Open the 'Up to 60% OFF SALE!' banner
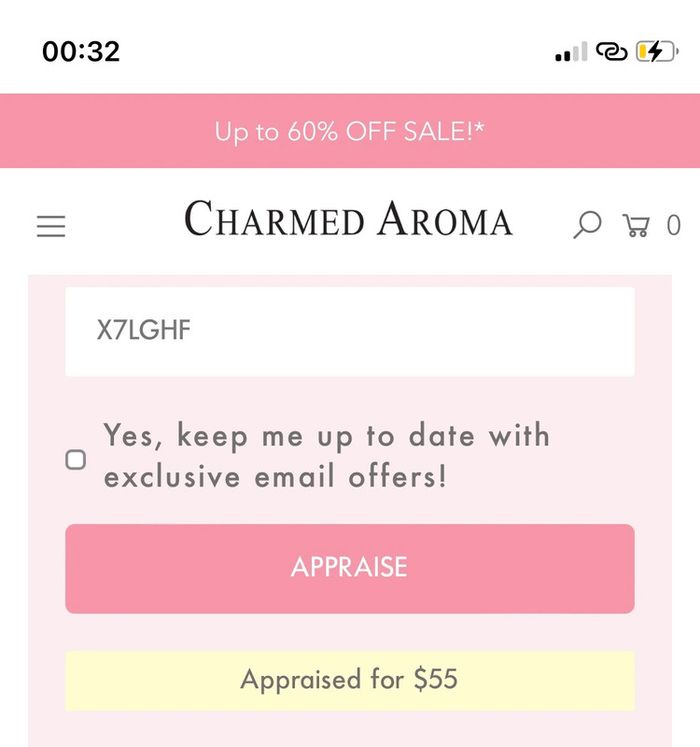This screenshot has width=700, height=747. click(350, 131)
